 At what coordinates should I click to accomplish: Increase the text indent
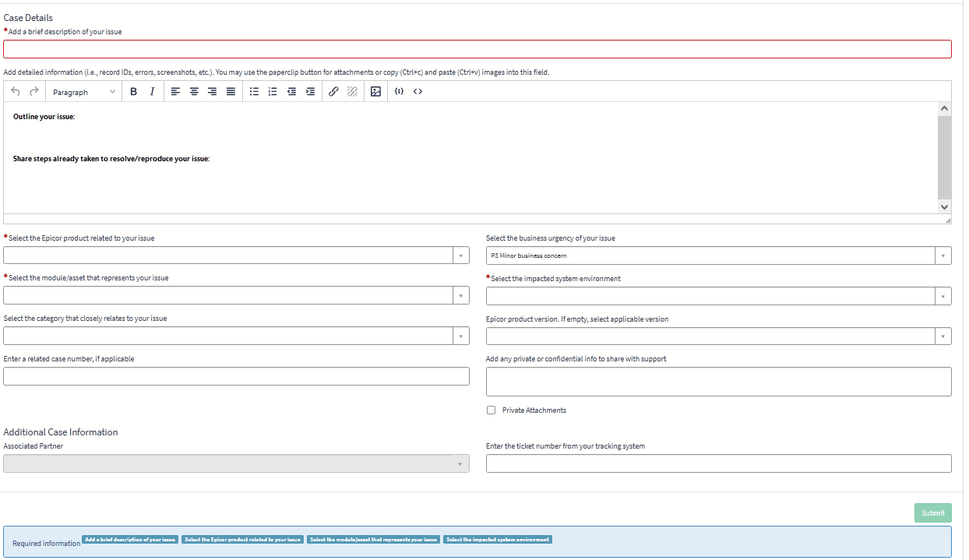click(310, 92)
